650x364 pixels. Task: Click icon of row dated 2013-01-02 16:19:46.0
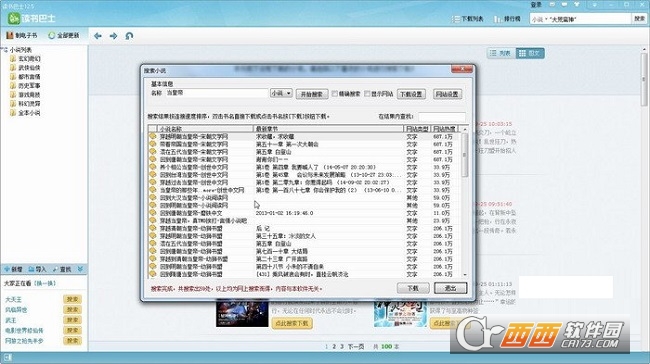tap(153, 213)
